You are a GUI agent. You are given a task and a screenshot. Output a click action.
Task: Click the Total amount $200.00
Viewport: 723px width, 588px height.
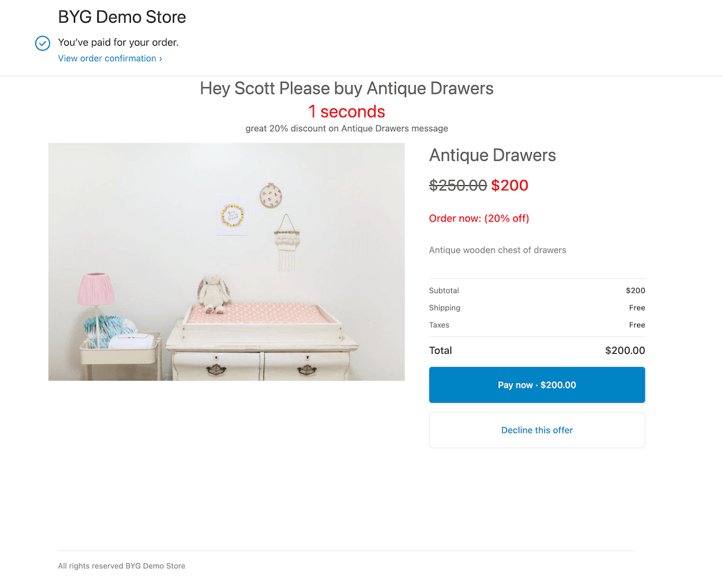pyautogui.click(x=624, y=351)
